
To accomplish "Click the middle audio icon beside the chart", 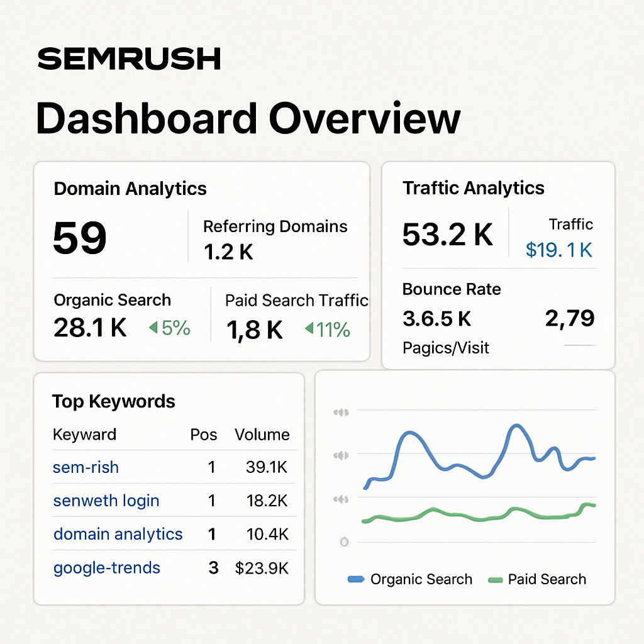I will click(341, 455).
